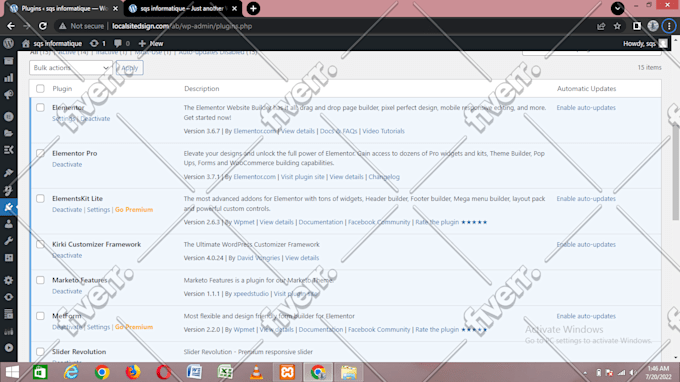Viewport: 680px width, 382px height.
Task: Switch to the Plugins ‹ sqs informatique tab
Action: tap(63, 8)
